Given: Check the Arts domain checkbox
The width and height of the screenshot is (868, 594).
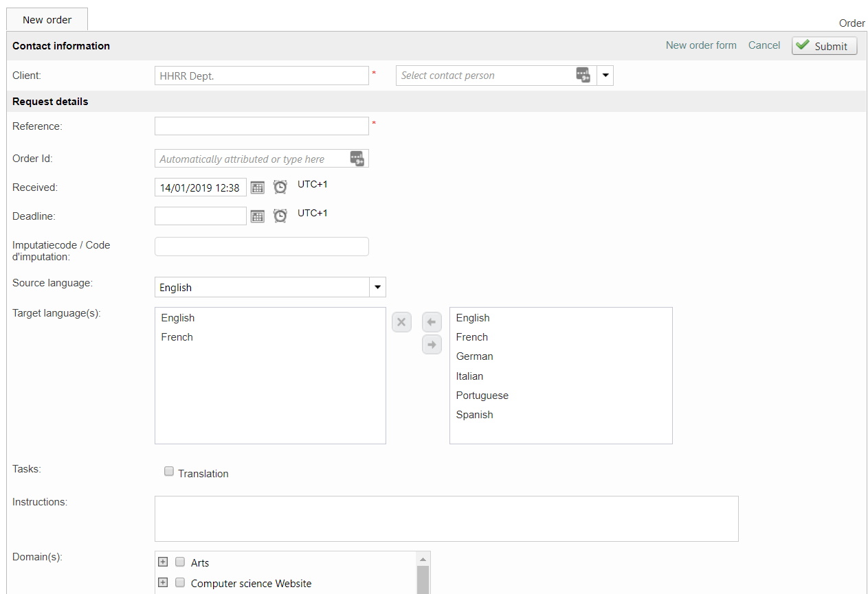Looking at the screenshot, I should pos(180,562).
